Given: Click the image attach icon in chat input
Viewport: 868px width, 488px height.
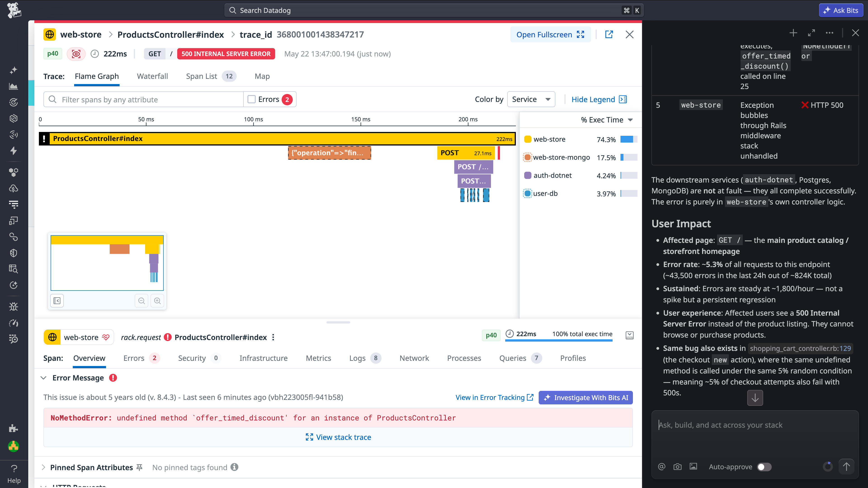Looking at the screenshot, I should pos(693,467).
